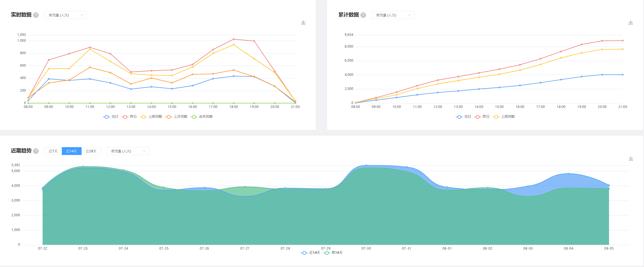The image size is (644, 267).
Task: Open 客流量 dropdown in 实时数据 panel
Action: pos(65,15)
